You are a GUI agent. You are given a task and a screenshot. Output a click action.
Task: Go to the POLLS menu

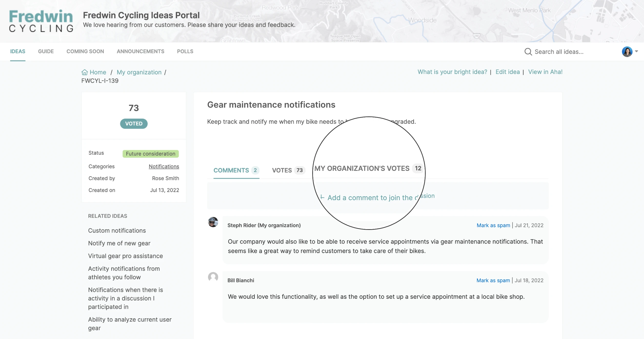tap(185, 51)
